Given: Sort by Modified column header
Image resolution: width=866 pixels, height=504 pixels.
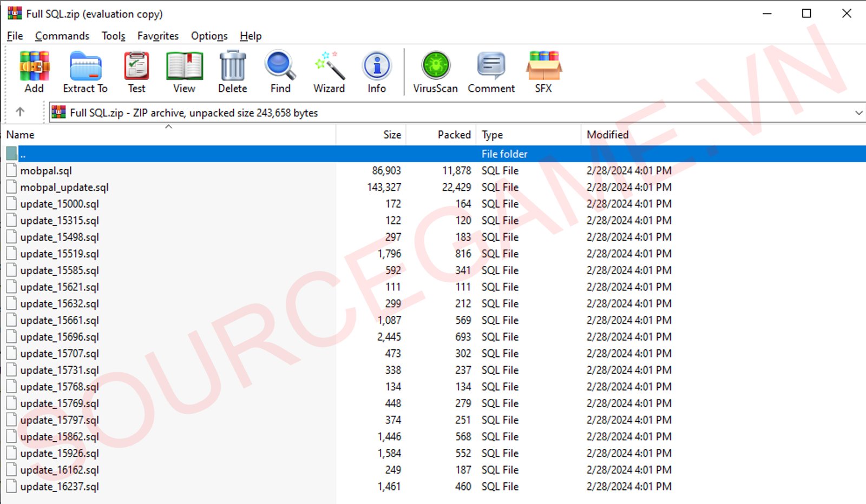Looking at the screenshot, I should pos(607,135).
